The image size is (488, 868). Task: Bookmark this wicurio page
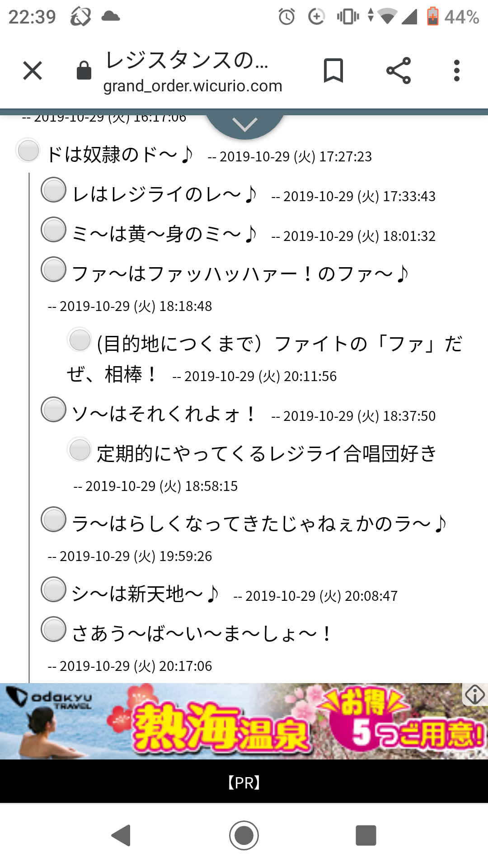(x=333, y=71)
